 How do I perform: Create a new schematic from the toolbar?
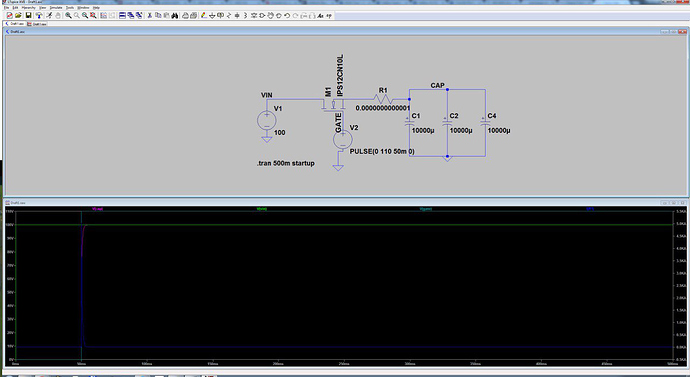pos(10,15)
